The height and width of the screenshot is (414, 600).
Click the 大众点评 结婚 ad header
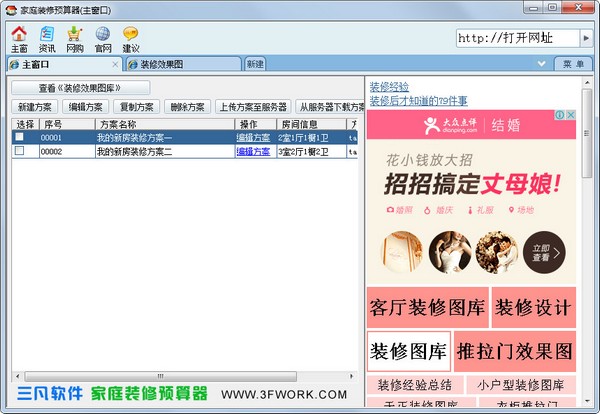pyautogui.click(x=471, y=125)
